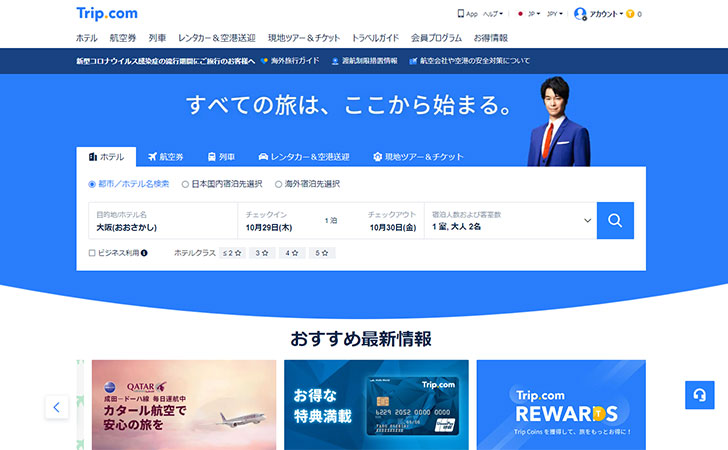Select the 日本国内宿泊先選択 radio button

pos(185,184)
